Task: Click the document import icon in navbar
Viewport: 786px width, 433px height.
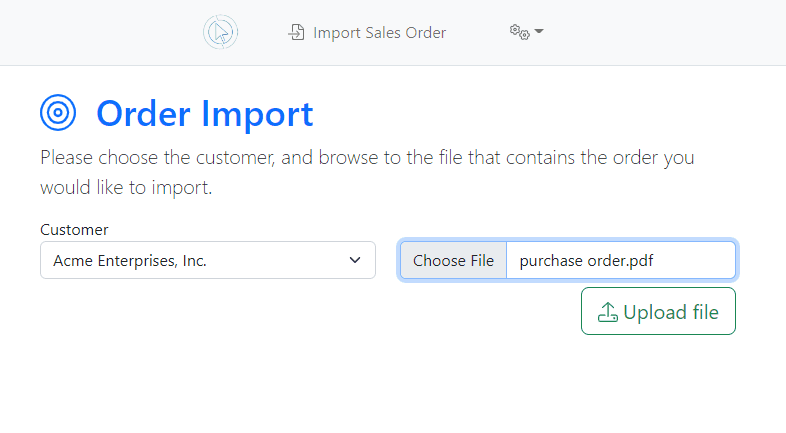Action: [296, 32]
